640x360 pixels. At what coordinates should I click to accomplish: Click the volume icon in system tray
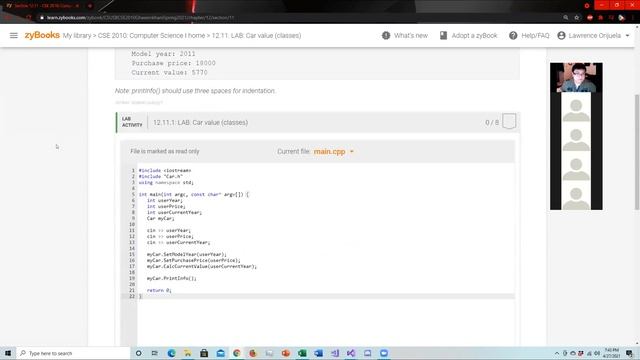coord(597,353)
